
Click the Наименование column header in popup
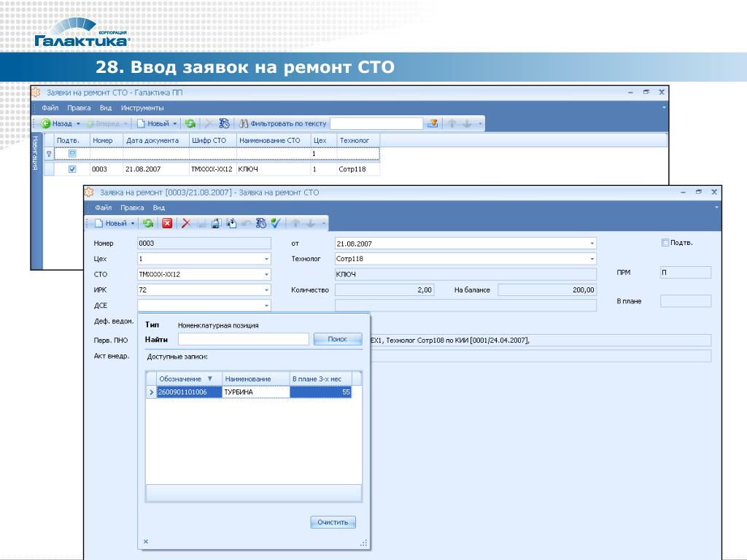(256, 379)
